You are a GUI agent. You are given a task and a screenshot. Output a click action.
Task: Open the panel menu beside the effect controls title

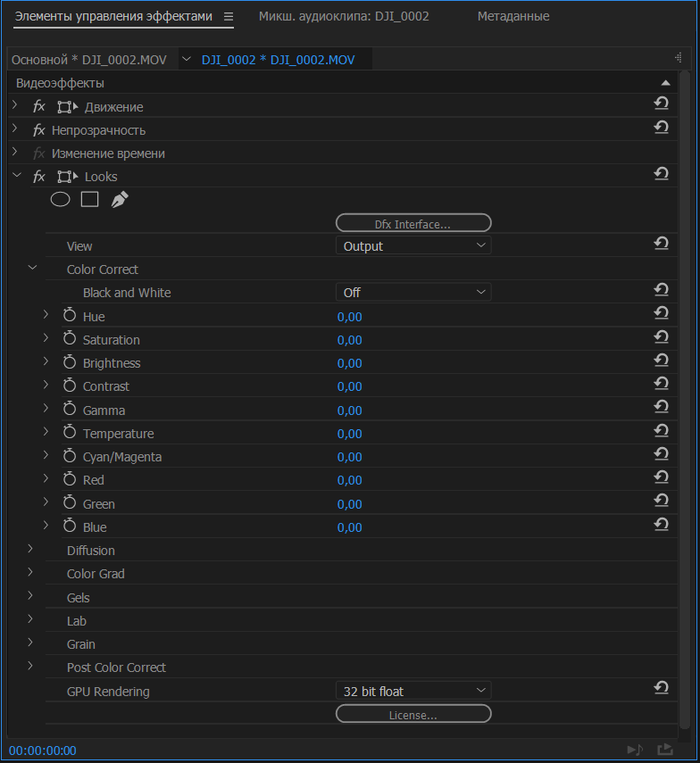click(x=229, y=17)
